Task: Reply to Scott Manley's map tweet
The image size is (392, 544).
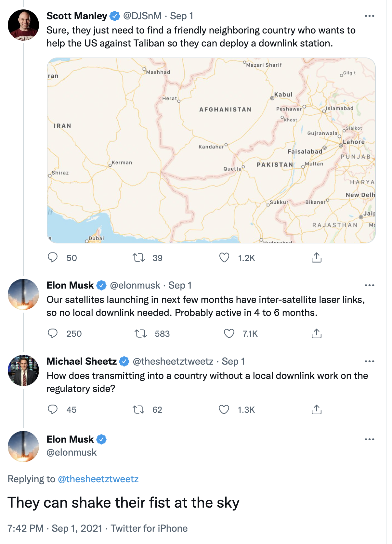Action: pyautogui.click(x=53, y=258)
